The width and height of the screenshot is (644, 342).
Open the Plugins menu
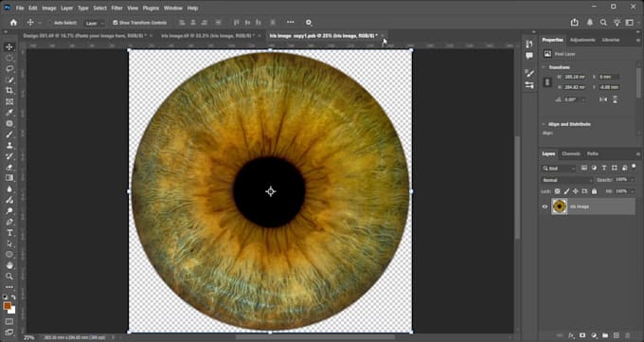point(152,8)
